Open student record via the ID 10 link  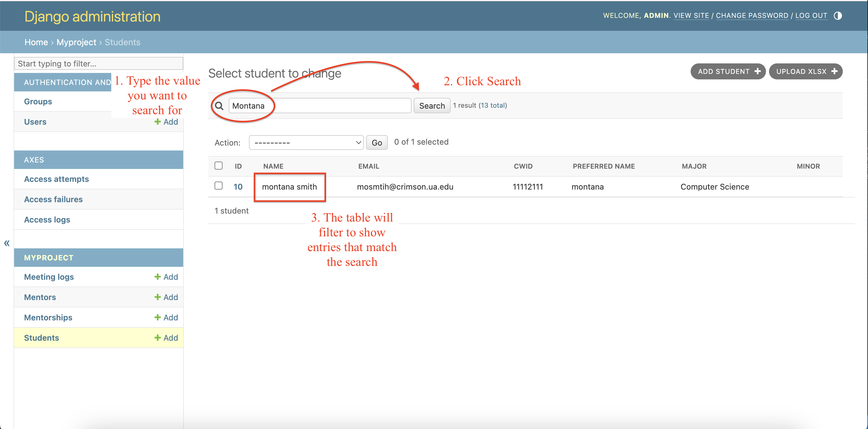[238, 186]
